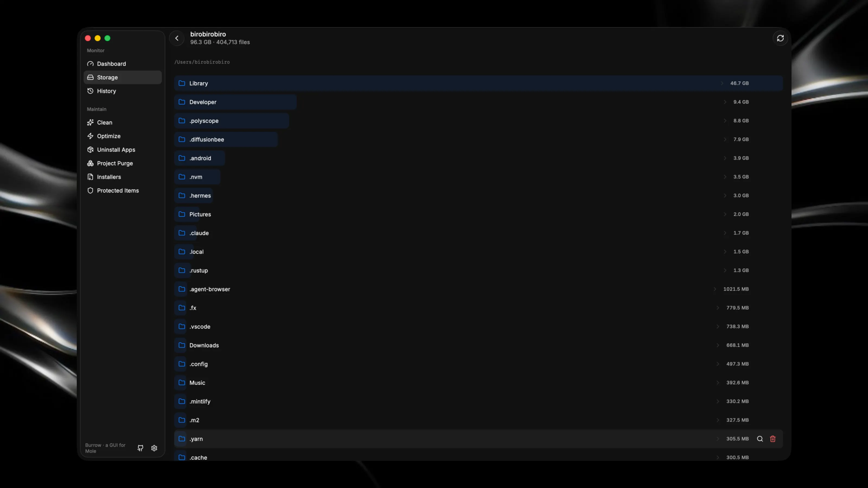Click the Optimize lightning icon

[90, 136]
